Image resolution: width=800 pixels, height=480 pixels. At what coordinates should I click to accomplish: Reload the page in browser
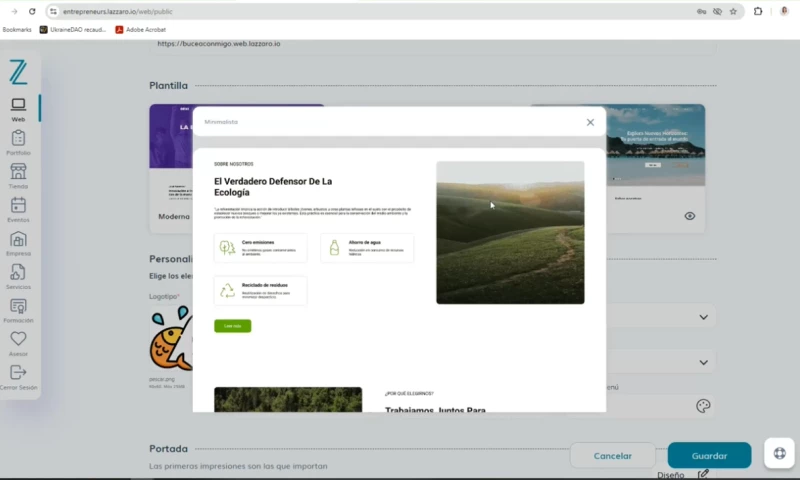pyautogui.click(x=32, y=11)
